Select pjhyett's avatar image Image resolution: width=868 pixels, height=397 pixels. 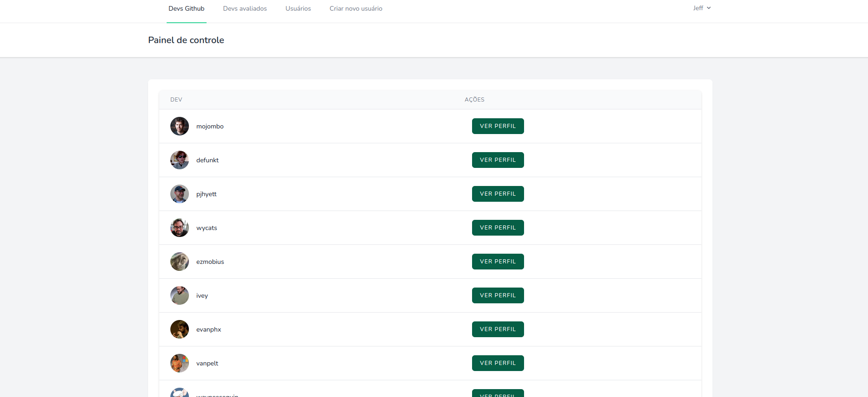pyautogui.click(x=180, y=194)
